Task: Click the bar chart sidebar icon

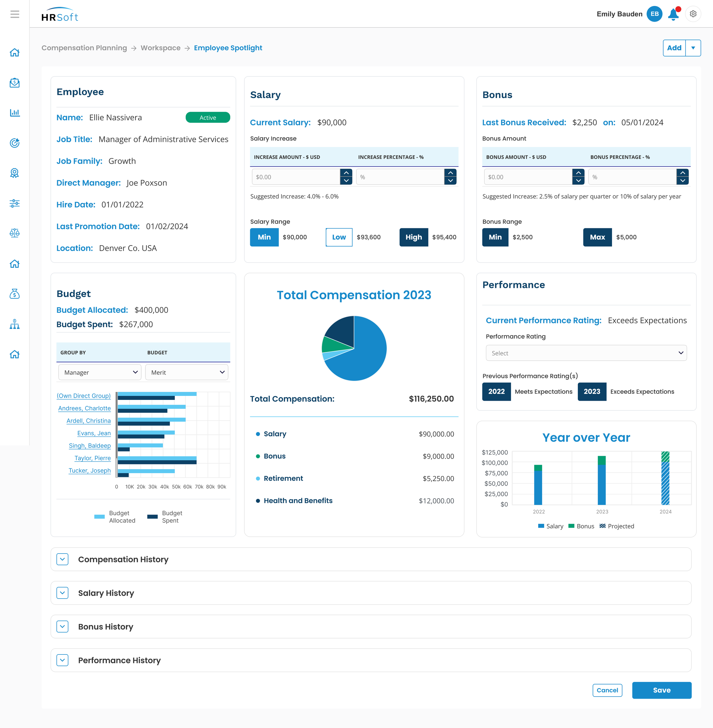Action: [x=15, y=113]
